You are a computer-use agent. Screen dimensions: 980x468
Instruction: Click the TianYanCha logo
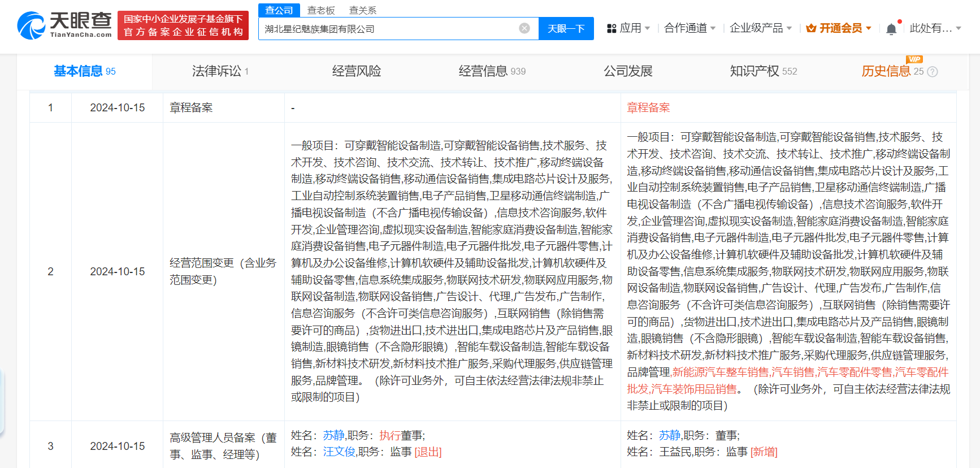coord(64,25)
